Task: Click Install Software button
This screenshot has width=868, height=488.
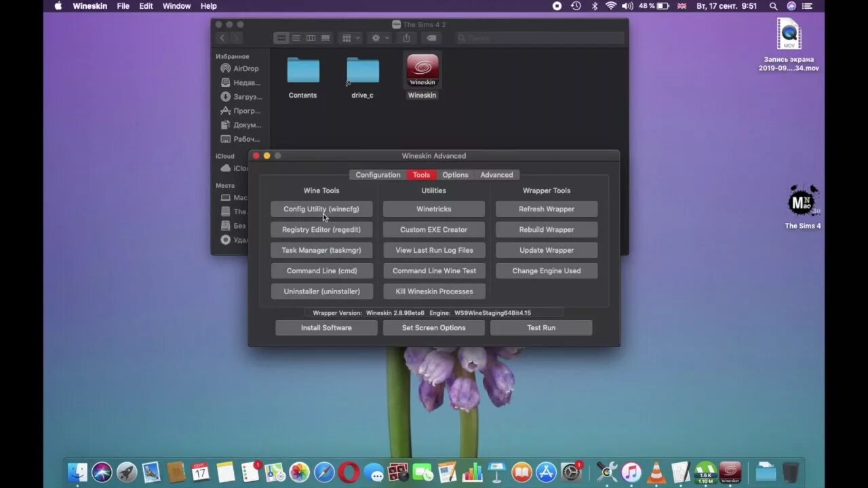Action: pyautogui.click(x=326, y=327)
